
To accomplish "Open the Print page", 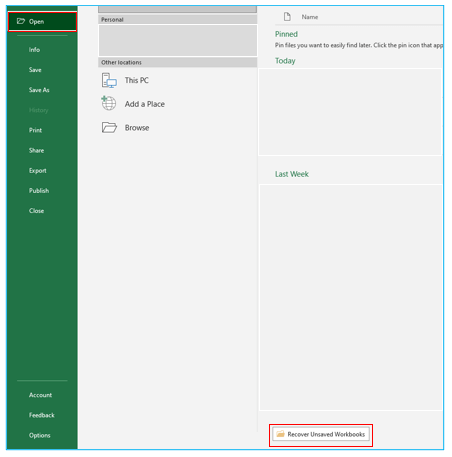I will [x=35, y=130].
